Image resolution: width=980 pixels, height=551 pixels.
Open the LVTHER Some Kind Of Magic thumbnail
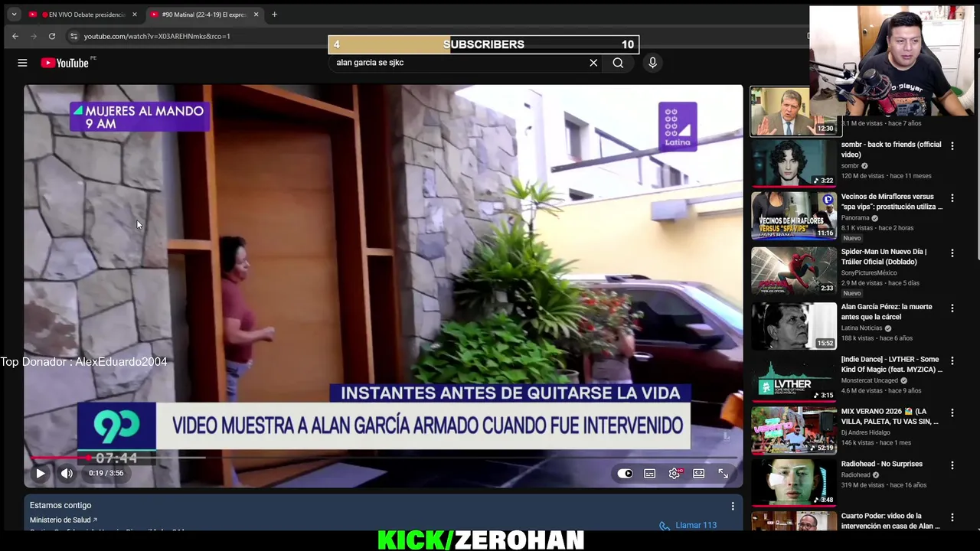[x=794, y=378]
